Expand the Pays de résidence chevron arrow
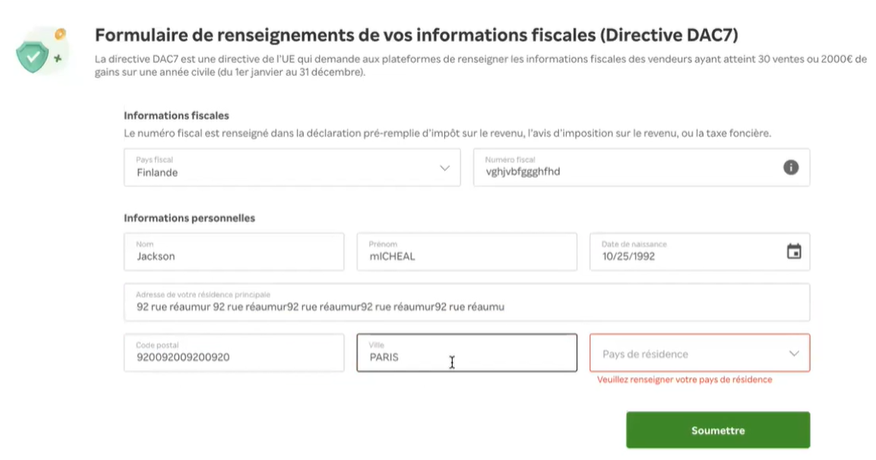Image resolution: width=876 pixels, height=460 pixels. pyautogui.click(x=794, y=353)
